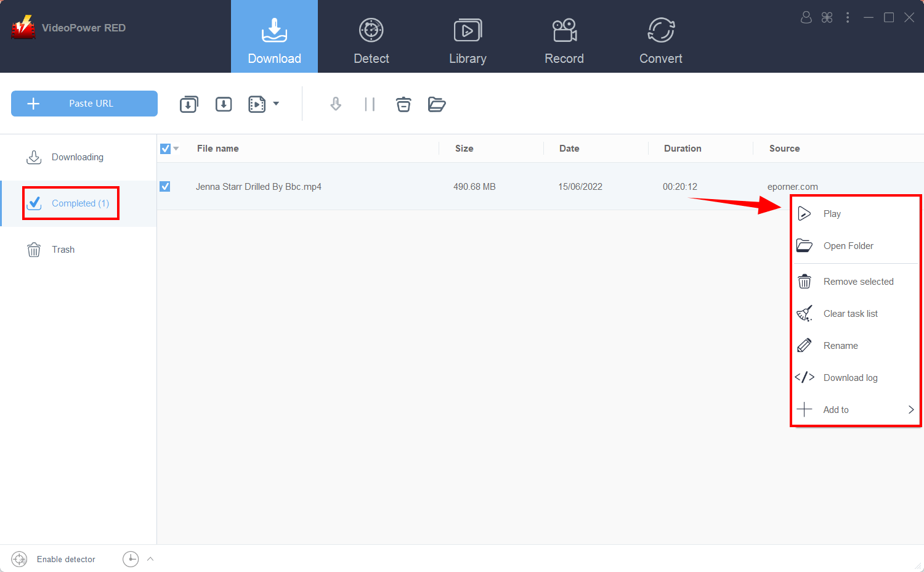This screenshot has height=572, width=924.
Task: Open the three-dot more menu in title bar
Action: (x=848, y=17)
